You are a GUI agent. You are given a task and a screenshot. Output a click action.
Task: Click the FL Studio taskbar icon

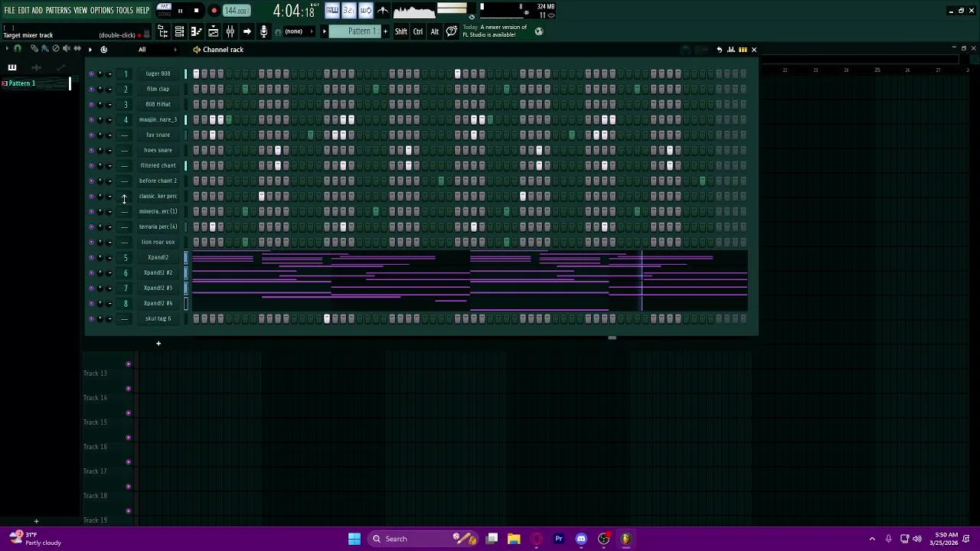(626, 539)
